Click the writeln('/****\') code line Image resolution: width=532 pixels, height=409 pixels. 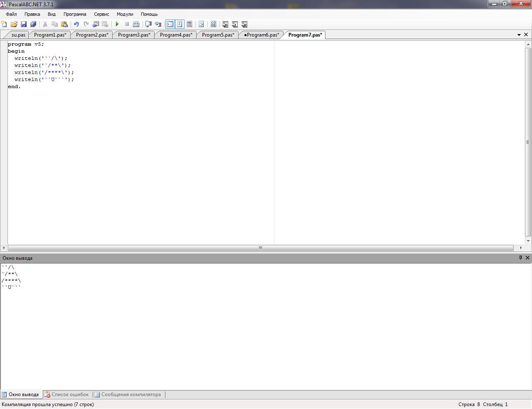(44, 72)
